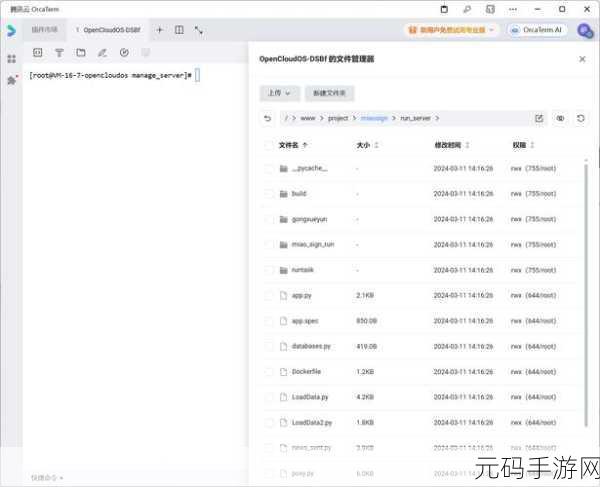Image resolution: width=600 pixels, height=487 pixels.
Task: Click the circular clock icon in terminal toolbar
Action: click(x=124, y=52)
